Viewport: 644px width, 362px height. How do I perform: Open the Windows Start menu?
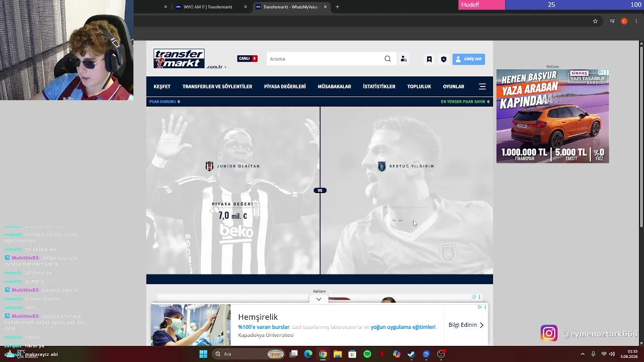(x=203, y=354)
